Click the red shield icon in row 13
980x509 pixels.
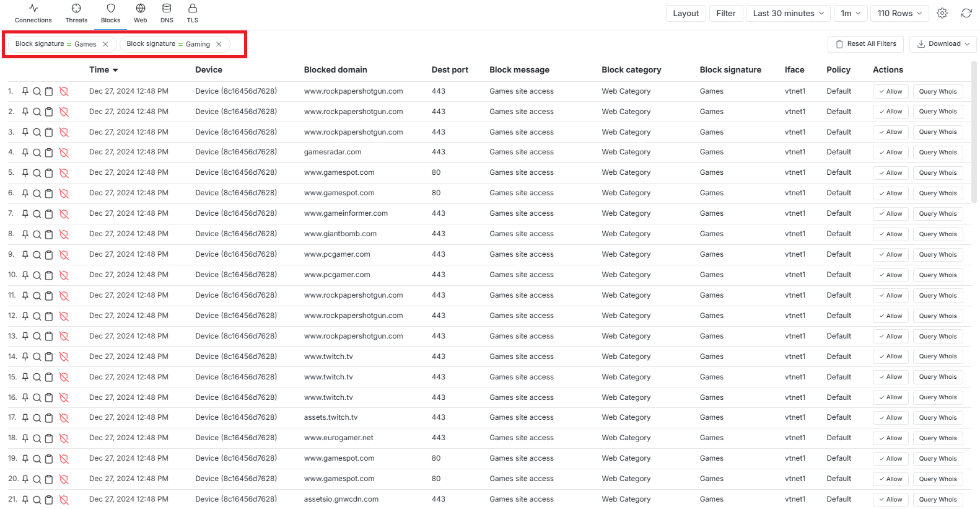(x=64, y=336)
